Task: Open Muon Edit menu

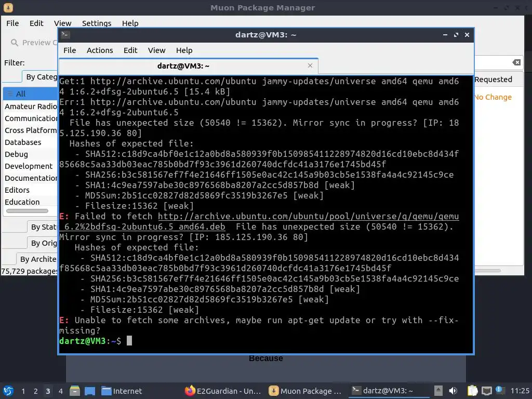Action: click(36, 23)
